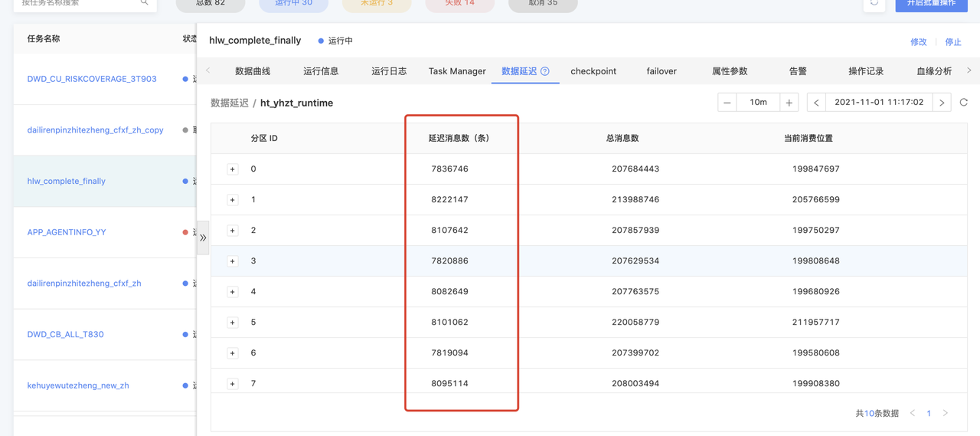Click the search magnifier icon
Viewport: 980px width, 436px height.
144,3
